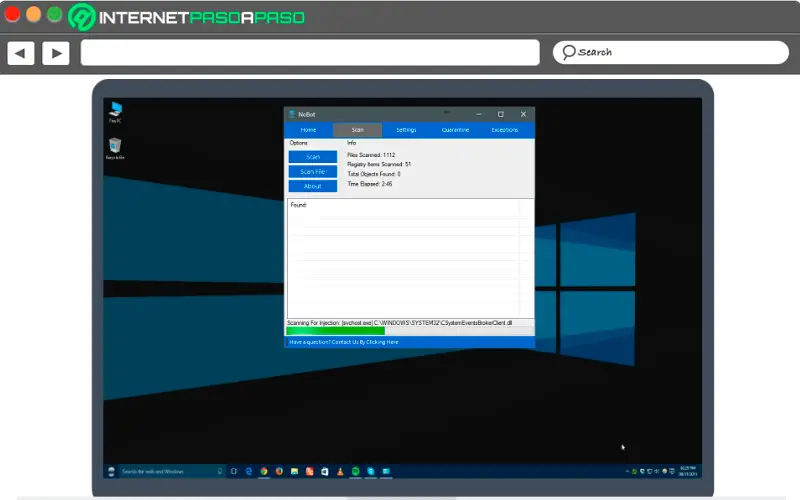Screen dimensions: 800x500
Task: Click the 'Total Objects Found: 0' text
Action: click(x=373, y=174)
